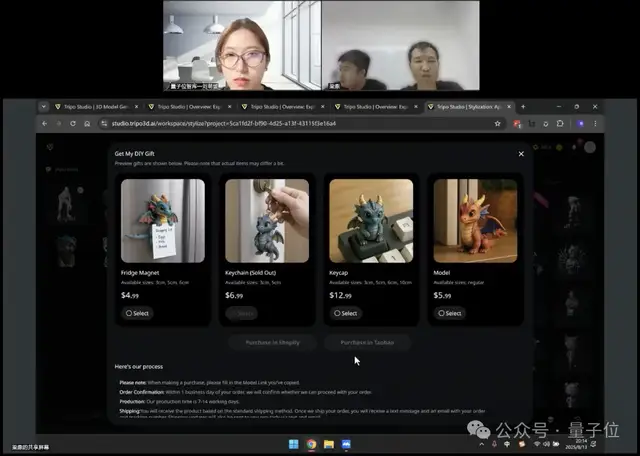Open the browser extensions puzzle icon
The image size is (640, 456).
pos(560,123)
